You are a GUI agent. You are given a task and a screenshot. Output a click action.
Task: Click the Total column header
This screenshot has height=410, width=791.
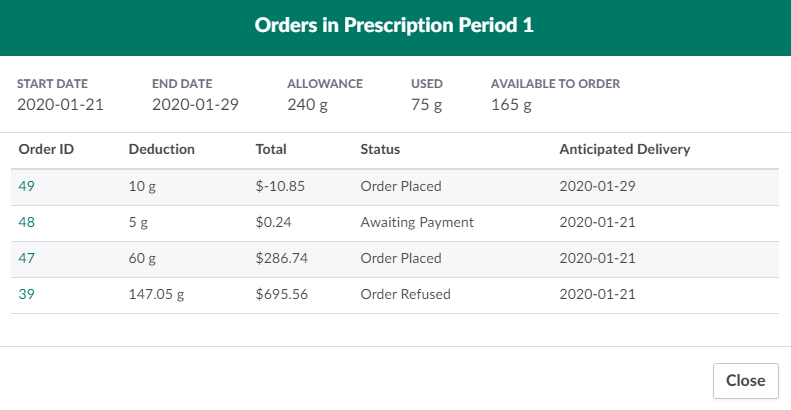pos(271,149)
